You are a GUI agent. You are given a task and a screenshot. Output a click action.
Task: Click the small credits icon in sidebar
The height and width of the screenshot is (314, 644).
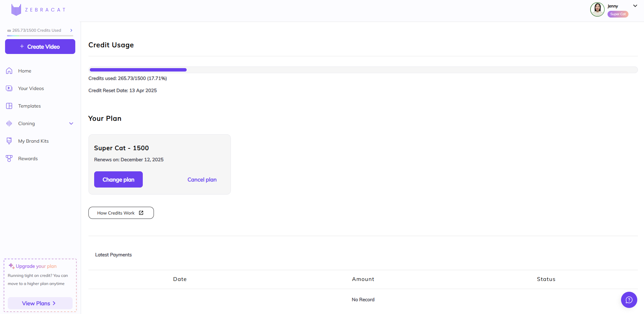pos(9,30)
